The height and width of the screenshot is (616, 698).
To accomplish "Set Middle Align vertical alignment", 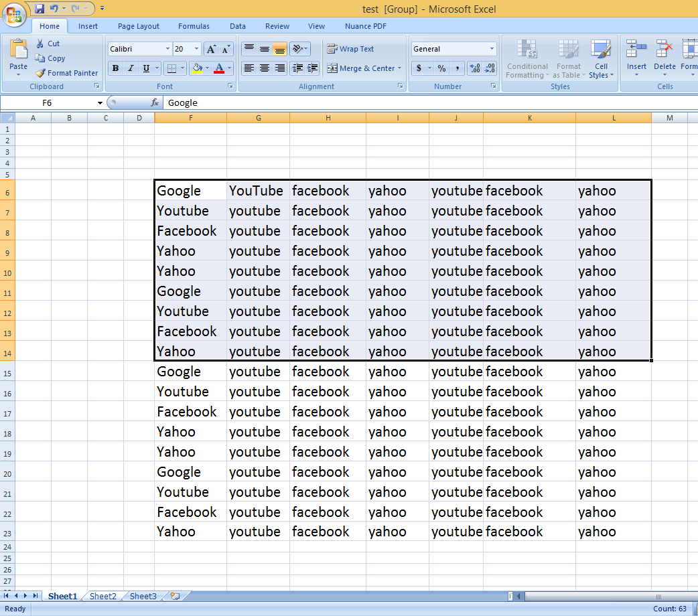I will tap(265, 48).
